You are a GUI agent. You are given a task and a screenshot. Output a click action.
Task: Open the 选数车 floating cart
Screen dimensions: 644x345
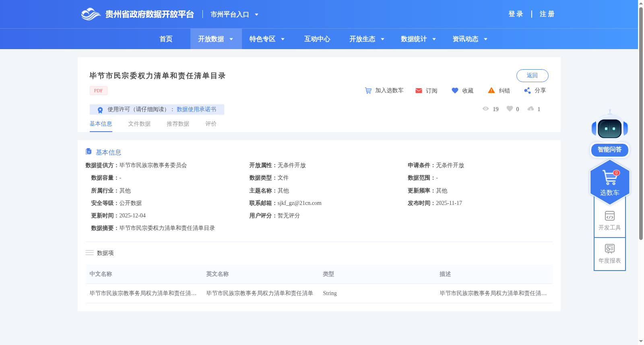[610, 182]
